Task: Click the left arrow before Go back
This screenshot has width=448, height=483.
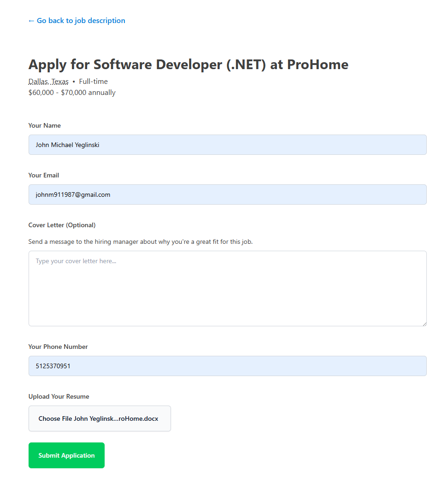Action: (31, 21)
